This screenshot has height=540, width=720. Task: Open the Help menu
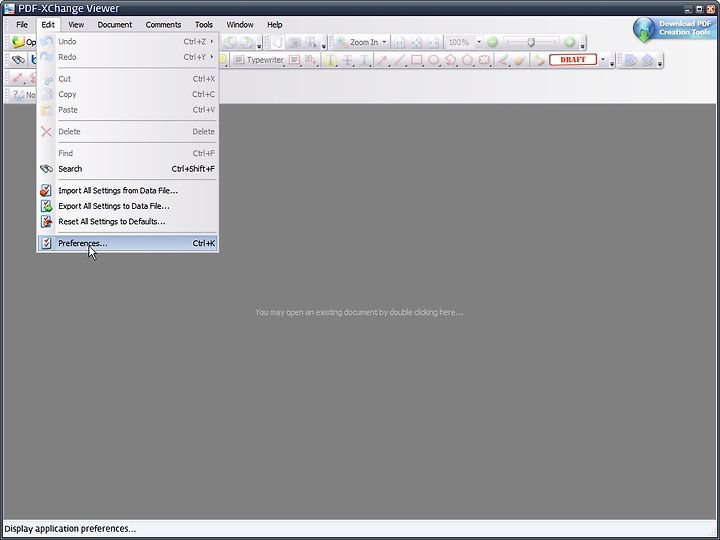click(x=275, y=25)
